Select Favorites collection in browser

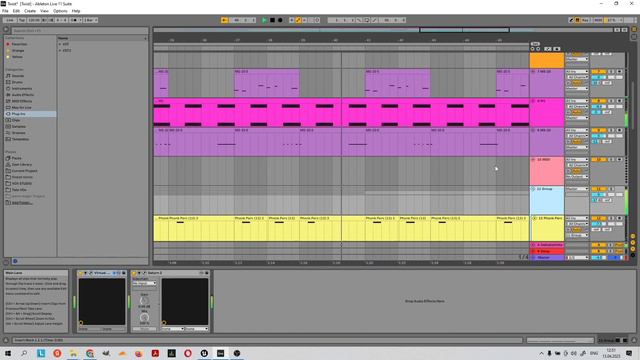pos(19,44)
